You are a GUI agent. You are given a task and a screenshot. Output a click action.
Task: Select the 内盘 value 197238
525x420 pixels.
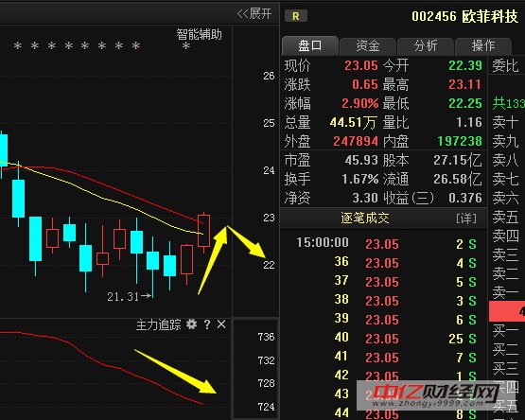click(460, 141)
